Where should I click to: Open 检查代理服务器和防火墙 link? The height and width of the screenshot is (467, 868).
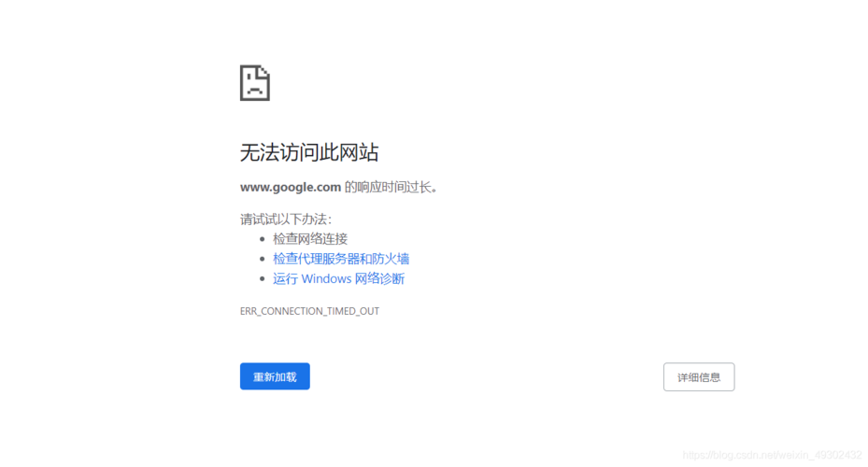(x=341, y=259)
